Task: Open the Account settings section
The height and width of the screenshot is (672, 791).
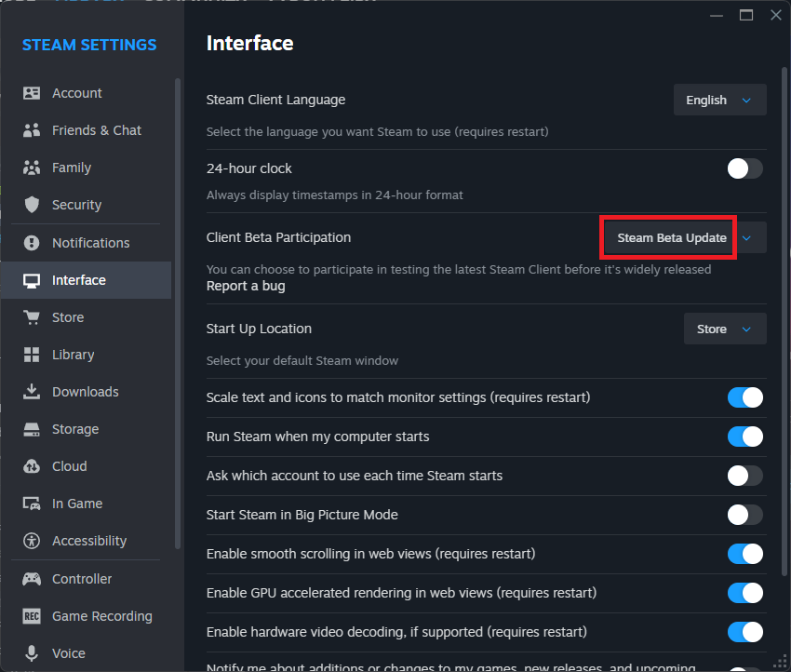Action: (87, 93)
